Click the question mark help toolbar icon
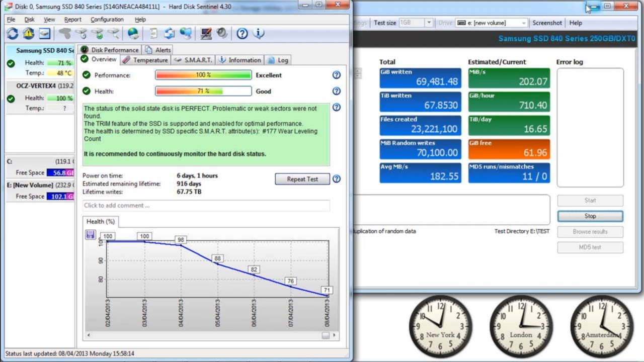Screen dimensions: 644x362 242,34
